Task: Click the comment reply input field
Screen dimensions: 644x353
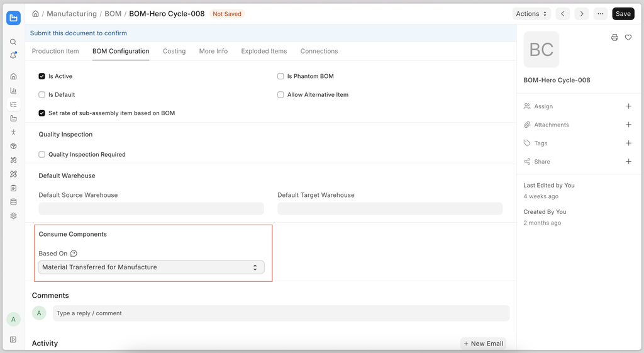Action: (x=280, y=313)
